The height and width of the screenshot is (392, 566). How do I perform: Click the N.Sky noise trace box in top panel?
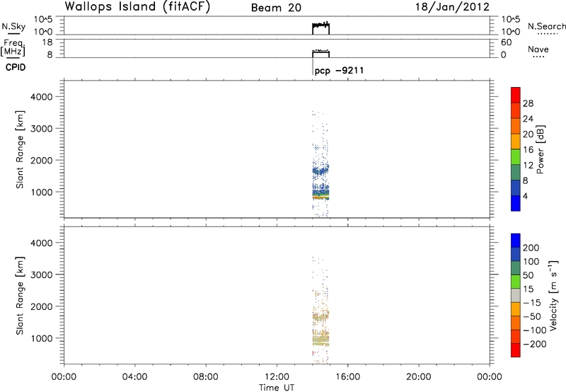click(321, 28)
